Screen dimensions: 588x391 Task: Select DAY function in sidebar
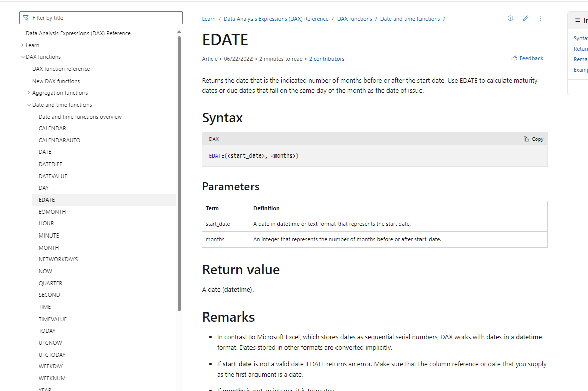point(43,188)
